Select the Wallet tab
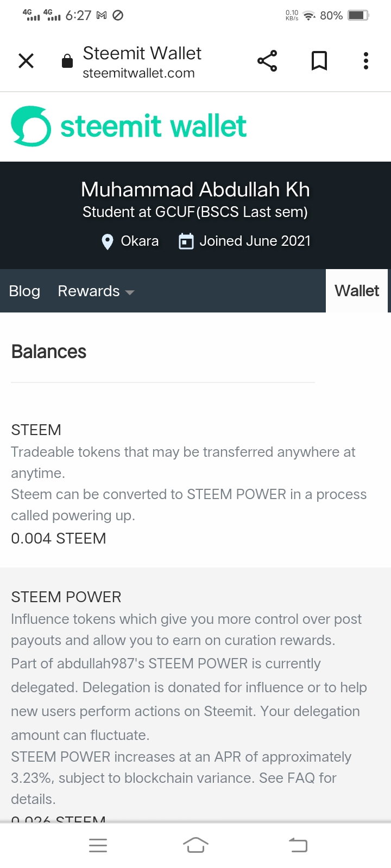Screen dimensions: 391x868 tap(357, 291)
